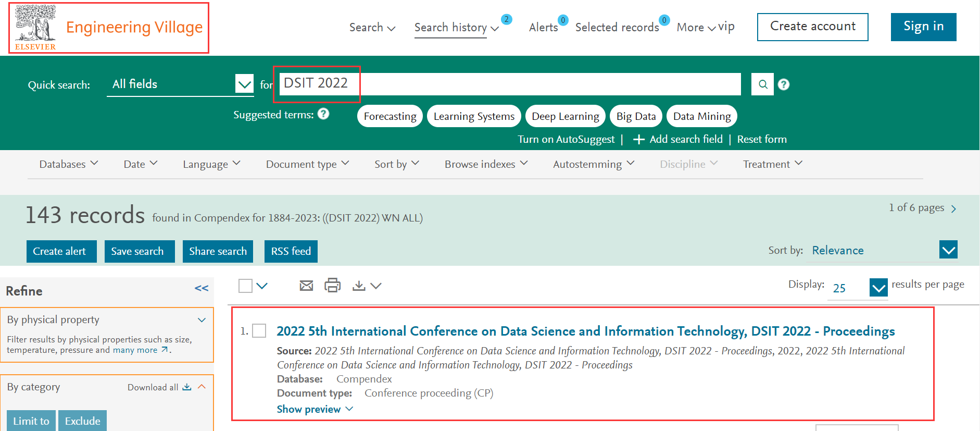Click the suggested terms help icon
Image resolution: width=980 pixels, height=431 pixels.
(323, 114)
